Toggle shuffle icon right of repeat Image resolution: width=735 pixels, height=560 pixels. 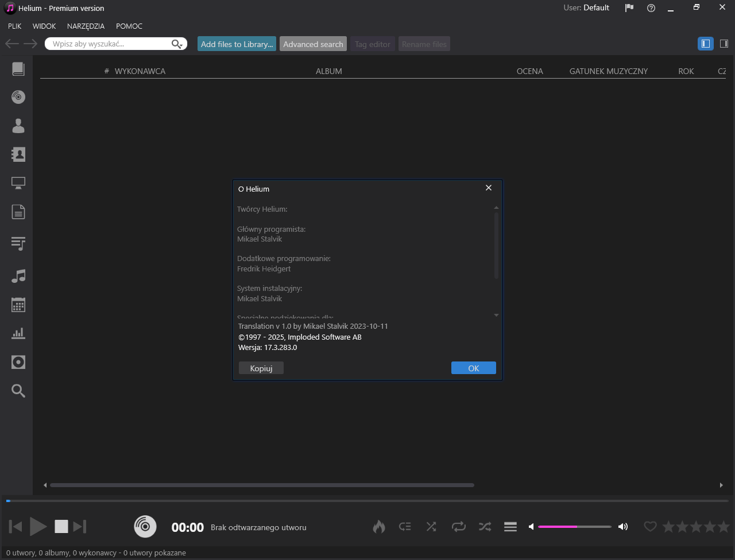point(485,527)
